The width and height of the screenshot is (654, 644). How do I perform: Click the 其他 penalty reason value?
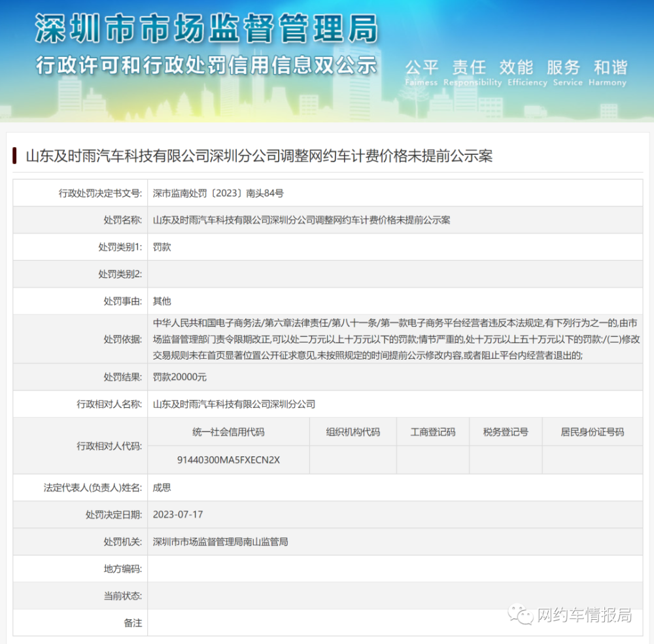pyautogui.click(x=162, y=301)
